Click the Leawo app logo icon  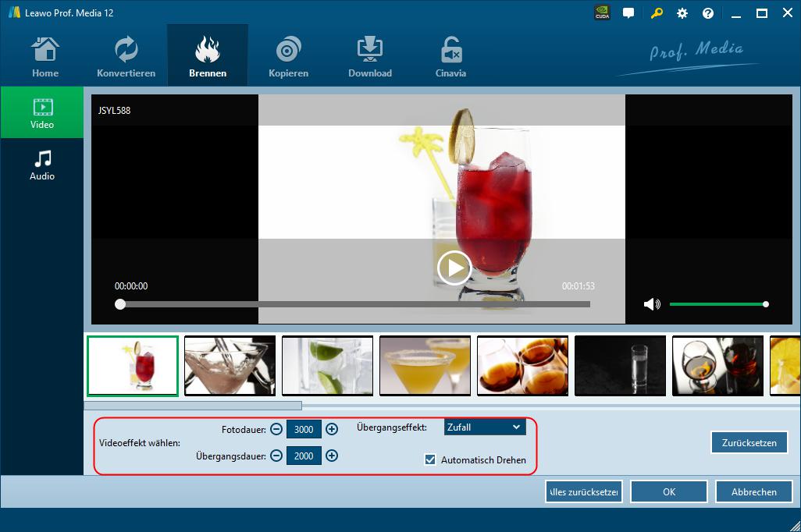(x=14, y=12)
